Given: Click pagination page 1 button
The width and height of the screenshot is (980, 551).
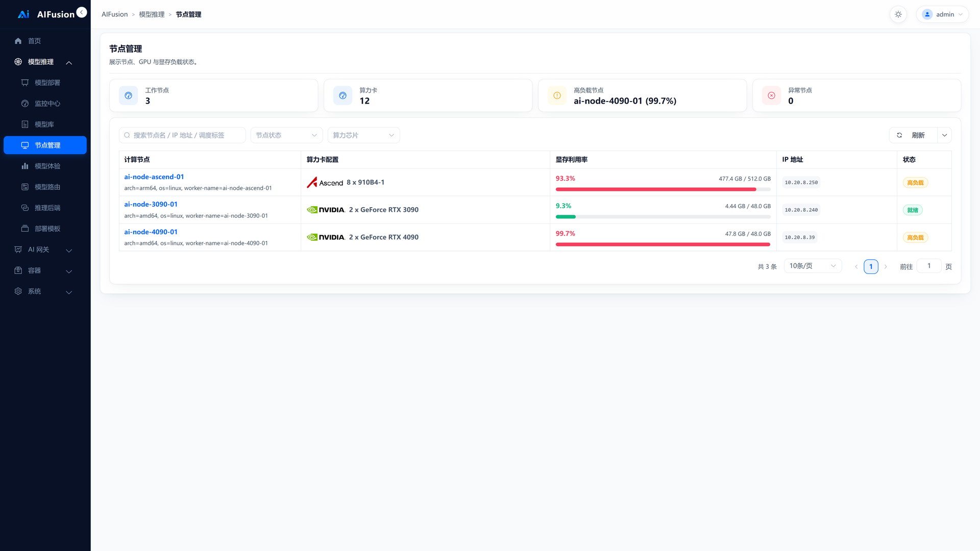Looking at the screenshot, I should tap(871, 266).
